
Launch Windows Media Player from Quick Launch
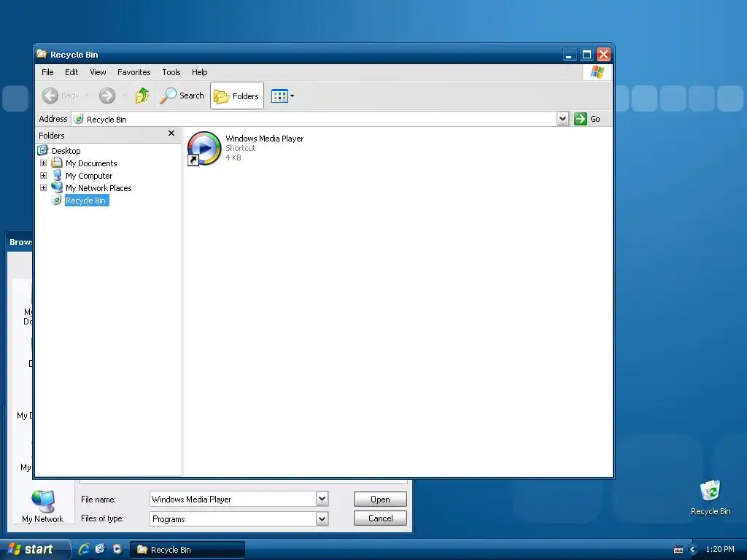(117, 549)
